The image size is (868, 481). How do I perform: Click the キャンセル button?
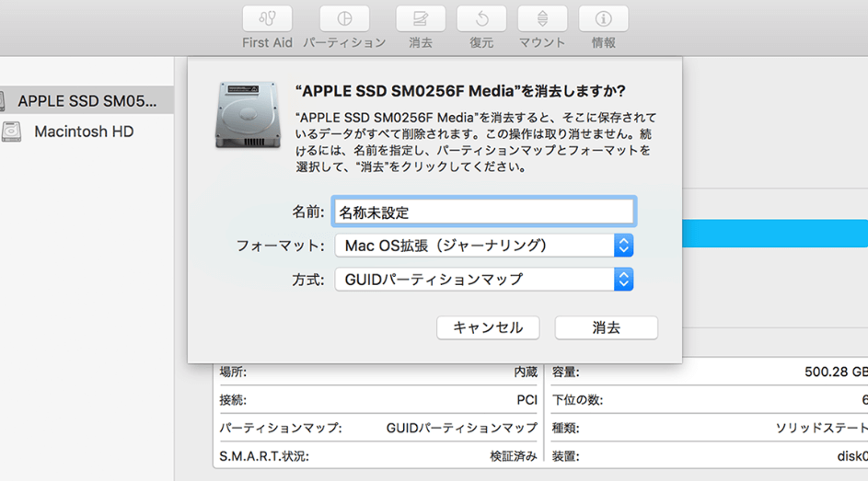[488, 327]
